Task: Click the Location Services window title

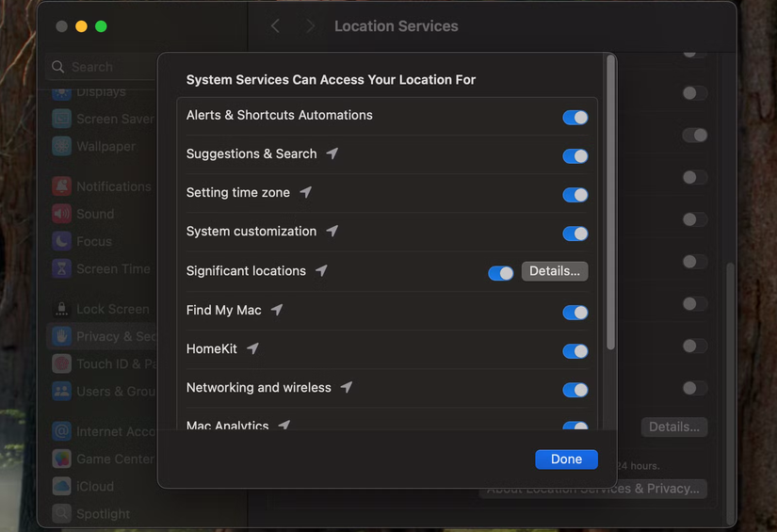Action: [x=396, y=25]
